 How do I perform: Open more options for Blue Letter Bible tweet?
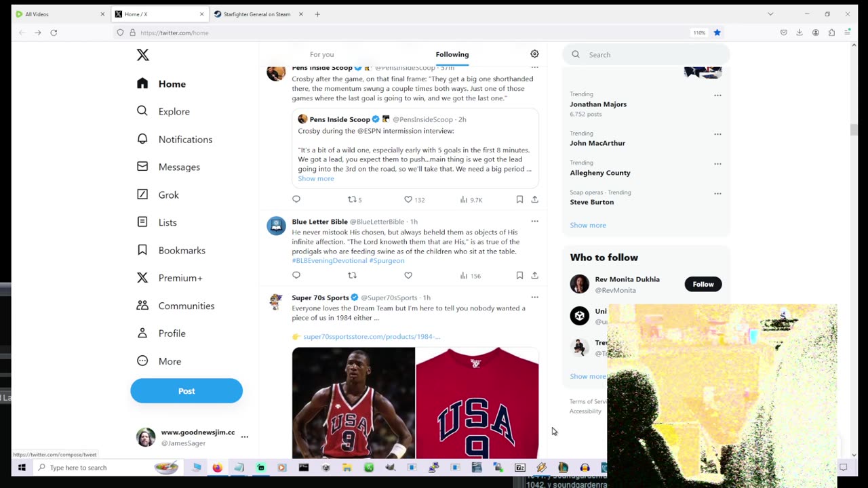534,221
